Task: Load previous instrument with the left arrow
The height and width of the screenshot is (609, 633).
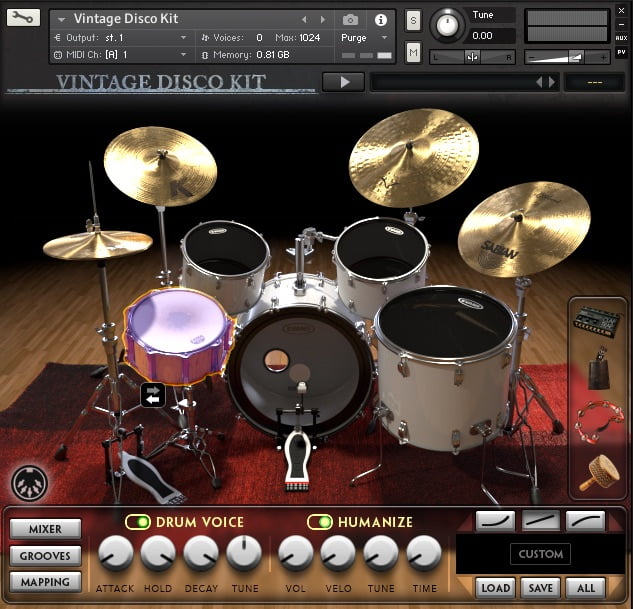Action: (x=304, y=19)
